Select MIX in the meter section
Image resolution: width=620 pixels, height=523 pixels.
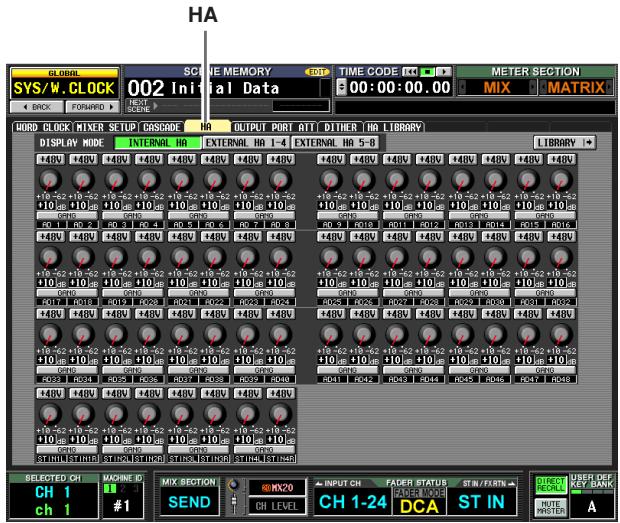pos(497,87)
